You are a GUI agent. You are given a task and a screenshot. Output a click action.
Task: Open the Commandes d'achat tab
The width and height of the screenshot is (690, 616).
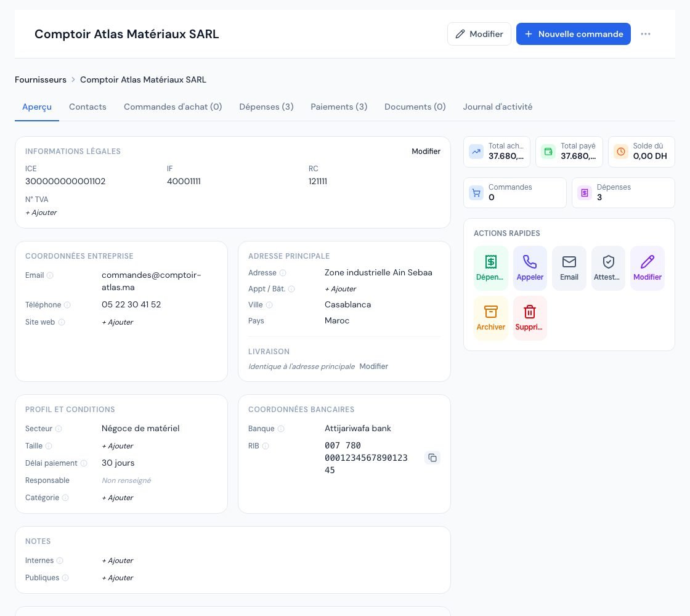172,107
